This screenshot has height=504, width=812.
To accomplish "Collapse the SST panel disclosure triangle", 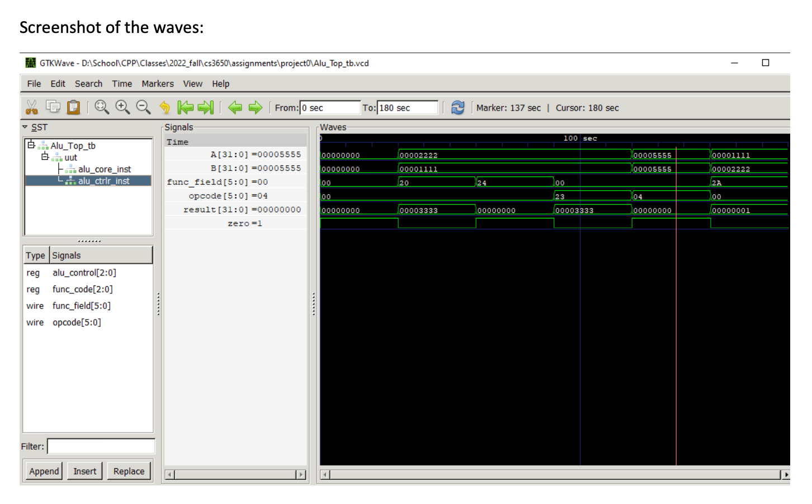I will click(x=25, y=127).
